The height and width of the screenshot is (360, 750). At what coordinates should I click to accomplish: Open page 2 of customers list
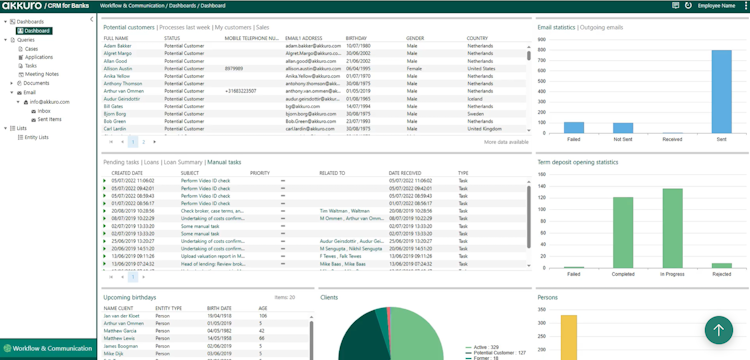coord(143,142)
